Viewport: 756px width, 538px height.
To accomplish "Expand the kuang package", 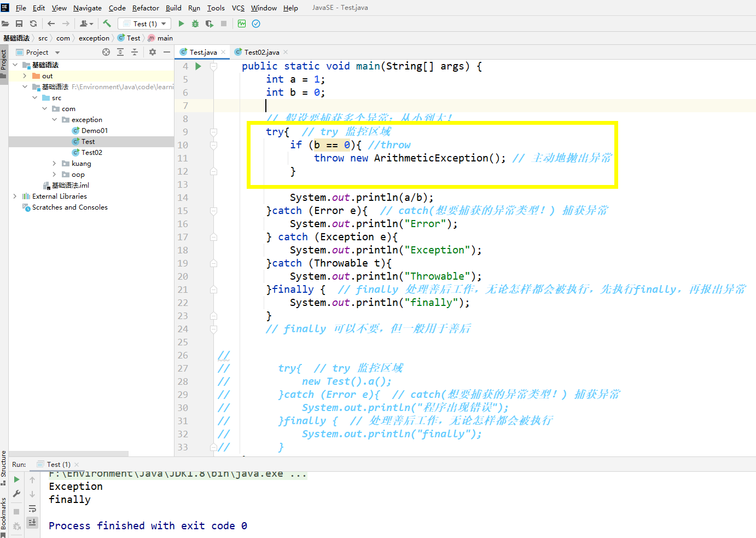I will click(54, 164).
